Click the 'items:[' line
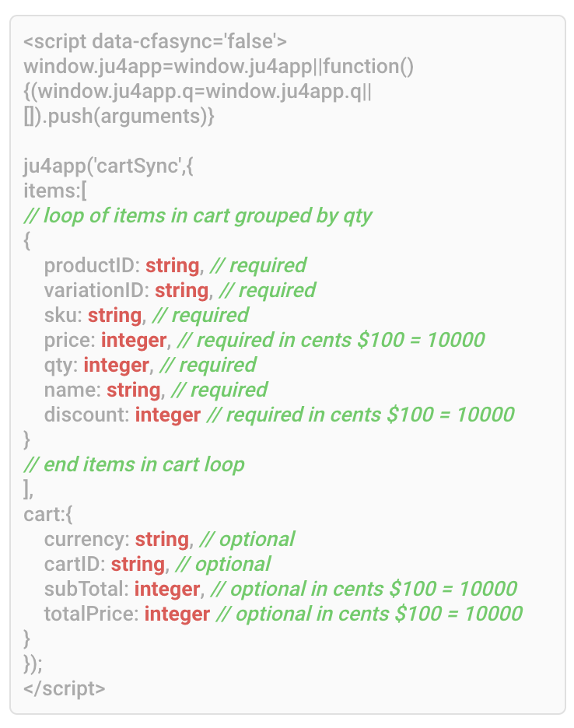574x728 pixels. [x=55, y=191]
